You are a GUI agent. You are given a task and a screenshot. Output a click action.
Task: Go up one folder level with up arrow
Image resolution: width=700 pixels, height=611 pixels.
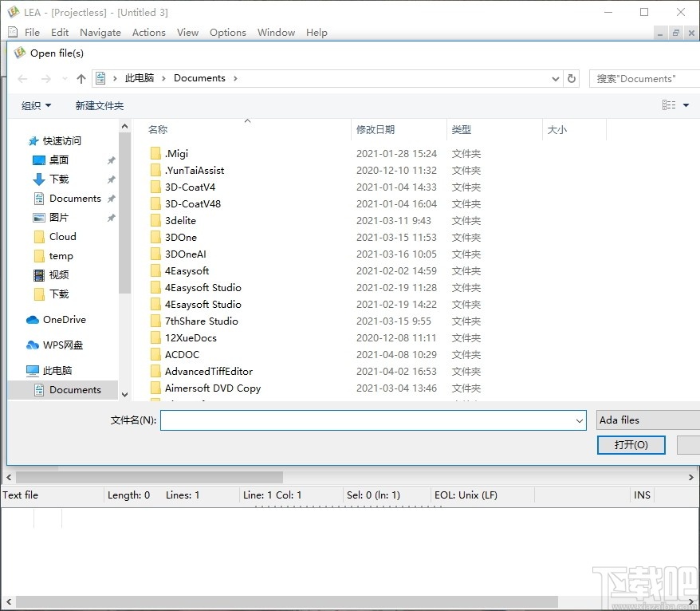81,79
